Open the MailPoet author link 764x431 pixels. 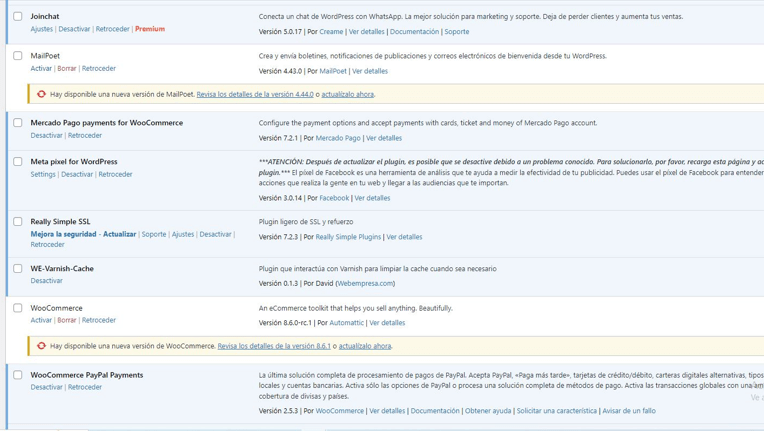coord(333,71)
